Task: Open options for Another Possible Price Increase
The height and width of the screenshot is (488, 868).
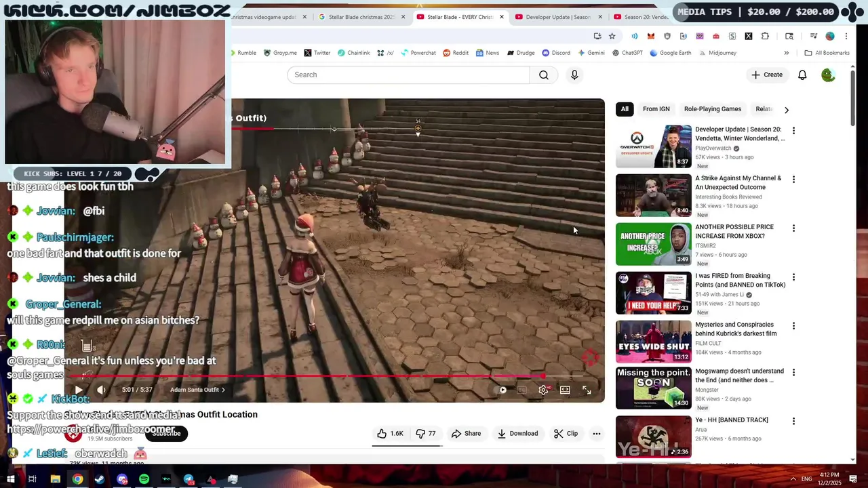Action: [793, 228]
